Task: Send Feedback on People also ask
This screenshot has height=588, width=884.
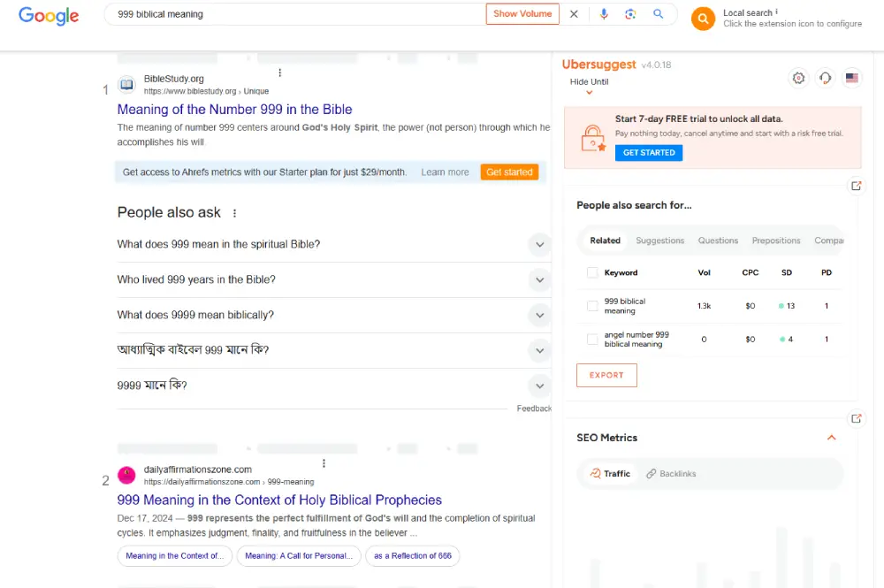Action: (x=534, y=409)
